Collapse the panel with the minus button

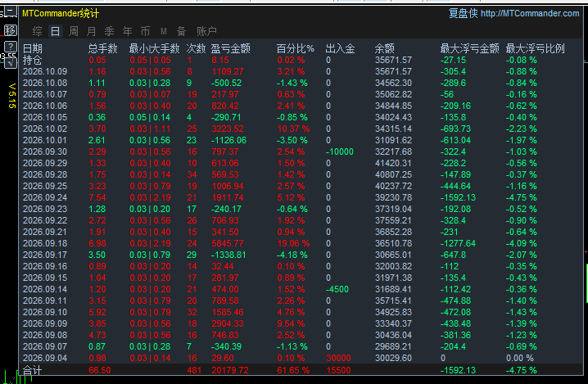coord(11,11)
